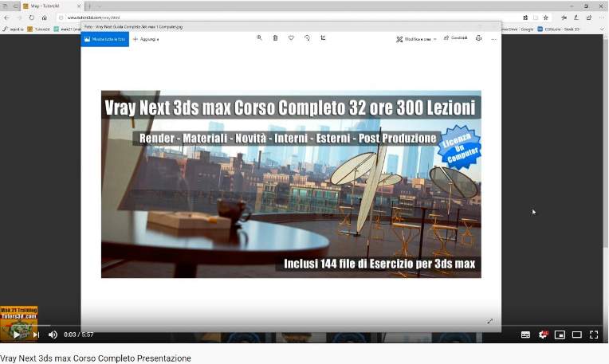Click the Photos full-screen expand arrows icon

(x=489, y=321)
